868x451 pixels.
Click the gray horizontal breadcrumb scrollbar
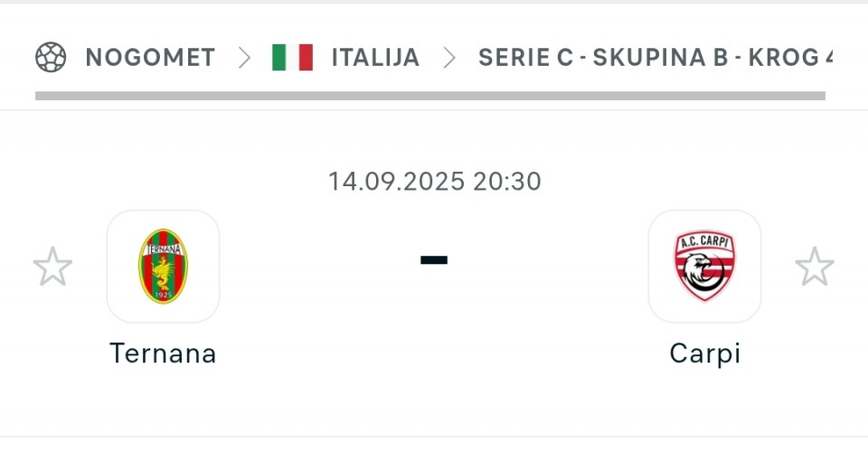click(430, 96)
